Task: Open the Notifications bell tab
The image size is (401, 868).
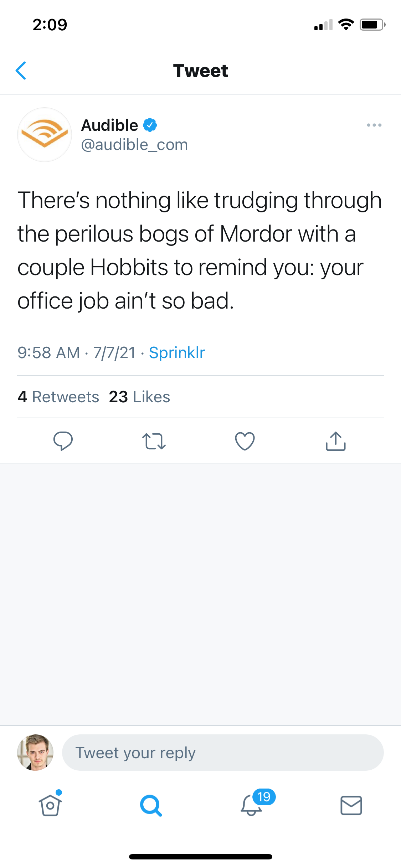Action: (252, 805)
